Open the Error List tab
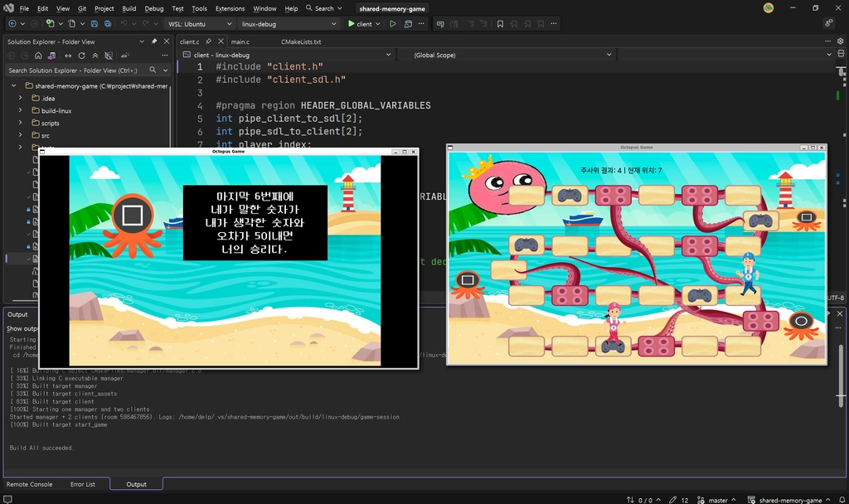849x504 pixels. (x=83, y=484)
